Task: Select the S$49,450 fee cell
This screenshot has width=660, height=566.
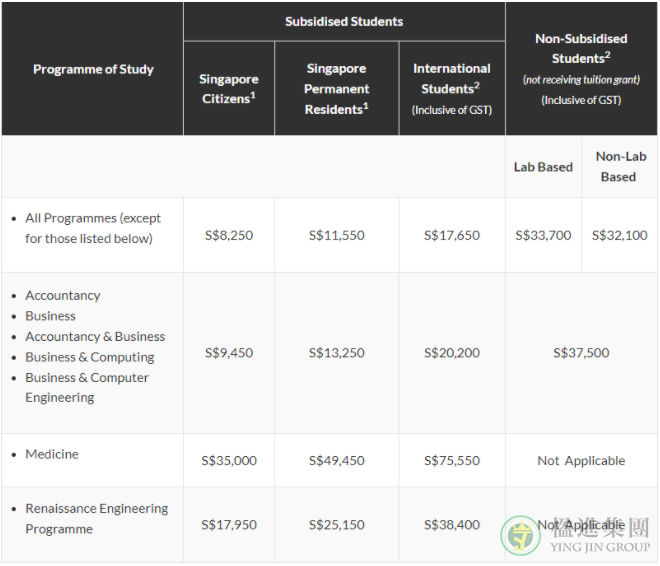Action: click(336, 460)
